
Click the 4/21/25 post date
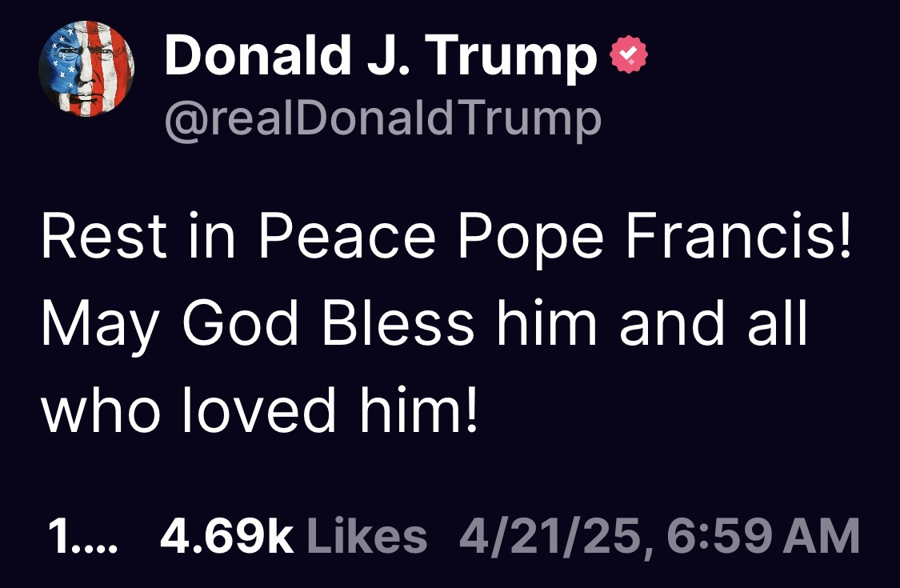tap(551, 535)
